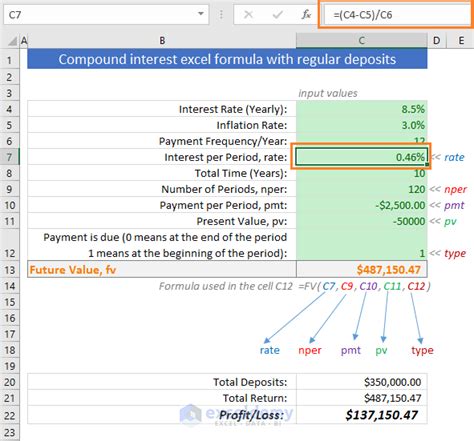
Task: Click the formula bar showing =(C4-C5)/C6
Action: pyautogui.click(x=396, y=15)
